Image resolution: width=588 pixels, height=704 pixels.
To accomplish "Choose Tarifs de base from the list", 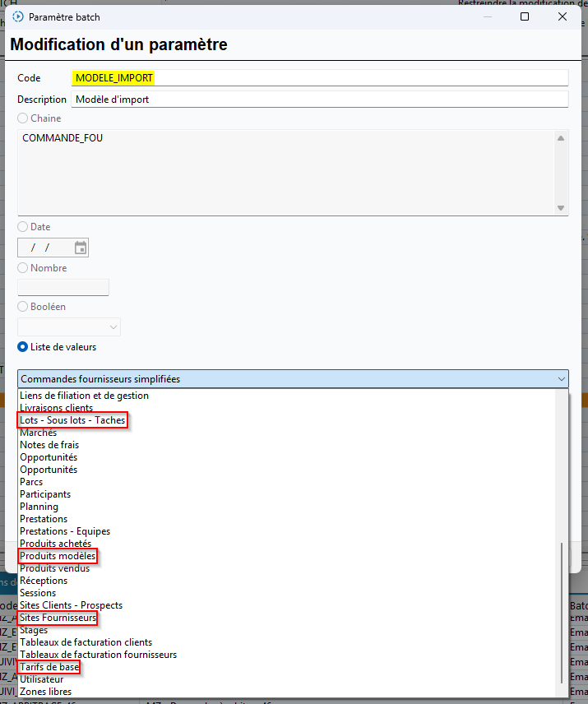I will pos(49,667).
